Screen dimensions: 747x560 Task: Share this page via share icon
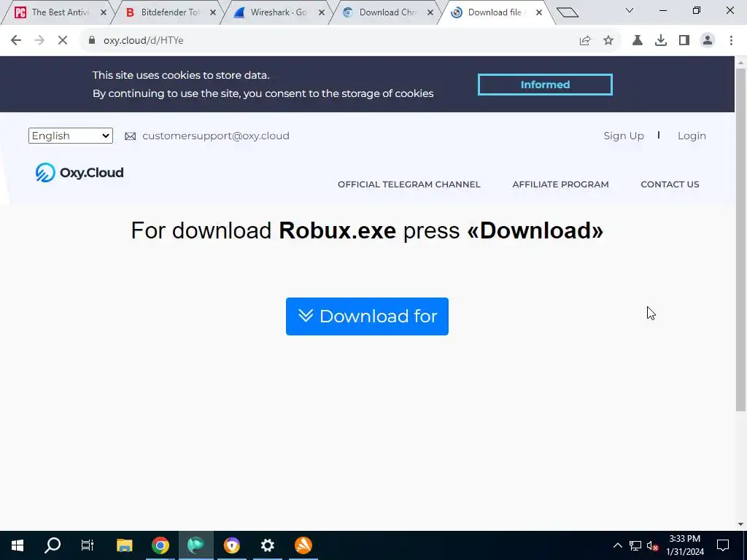tap(585, 41)
